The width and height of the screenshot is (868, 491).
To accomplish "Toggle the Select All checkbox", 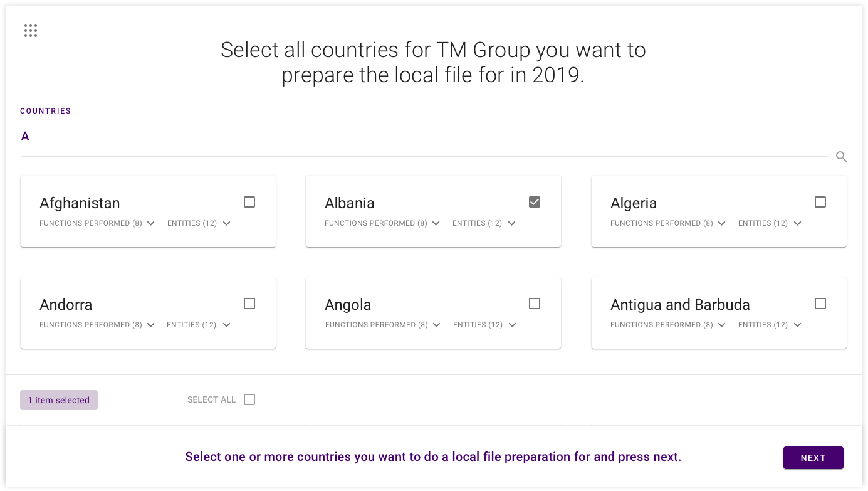I will [x=249, y=399].
